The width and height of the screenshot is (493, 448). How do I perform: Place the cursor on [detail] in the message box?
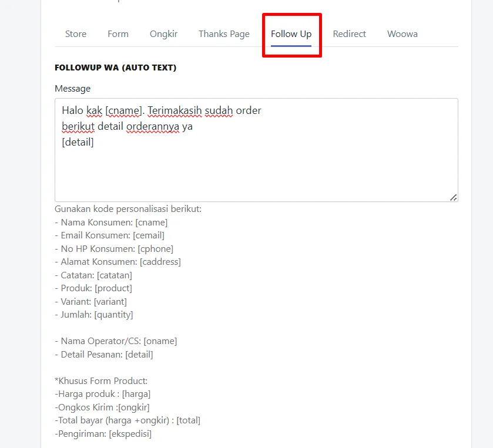tap(78, 142)
